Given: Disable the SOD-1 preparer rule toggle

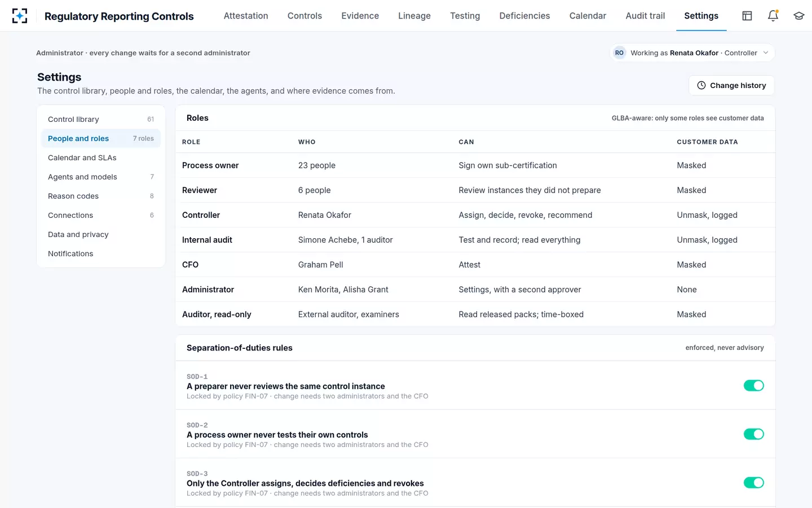Looking at the screenshot, I should click(754, 386).
